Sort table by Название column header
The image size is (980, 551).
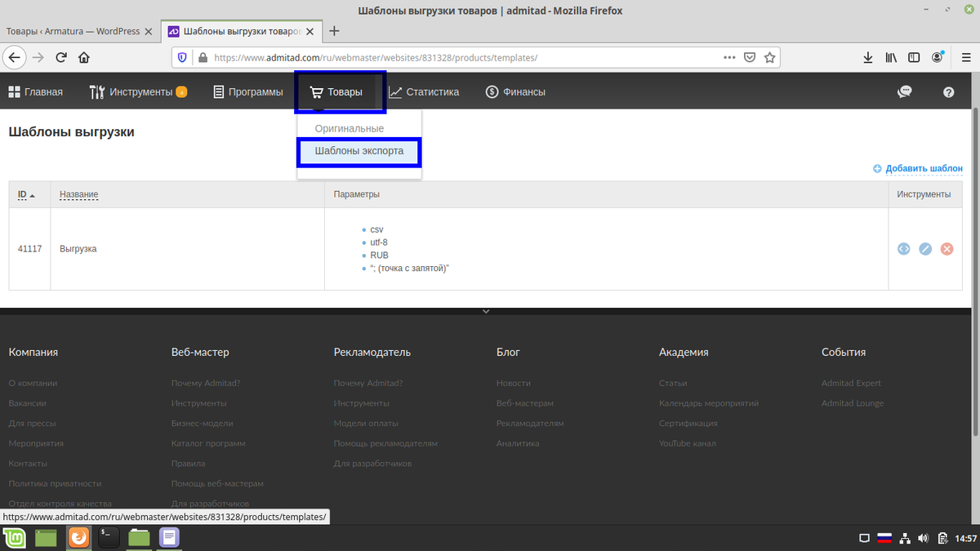(x=78, y=194)
